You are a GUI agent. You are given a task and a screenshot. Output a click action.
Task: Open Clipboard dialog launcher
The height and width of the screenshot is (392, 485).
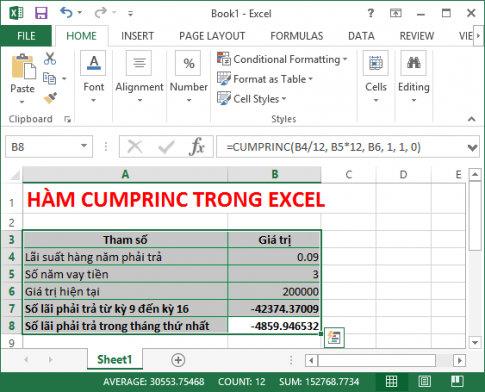pyautogui.click(x=68, y=119)
